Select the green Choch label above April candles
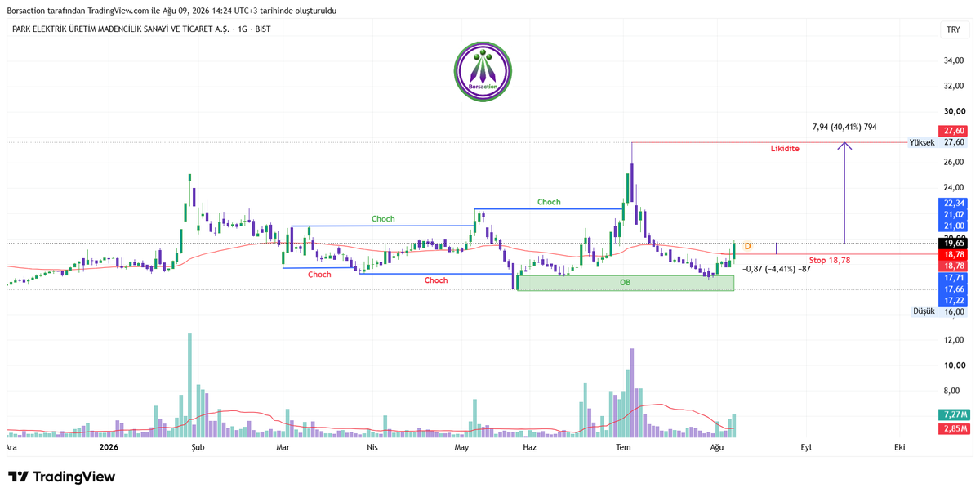Screen dimensions: 980x497 pos(383,219)
